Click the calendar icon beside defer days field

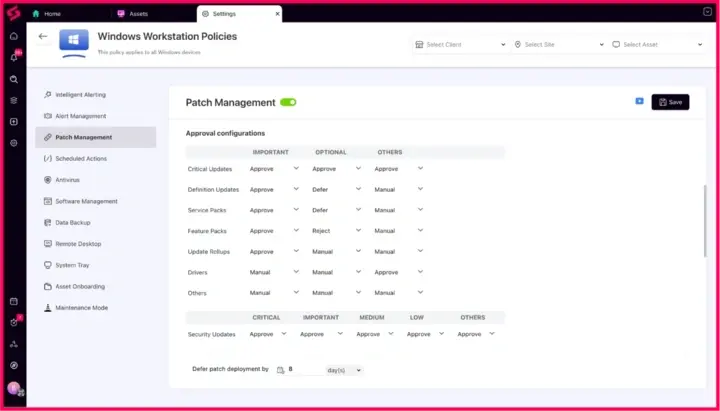point(280,370)
